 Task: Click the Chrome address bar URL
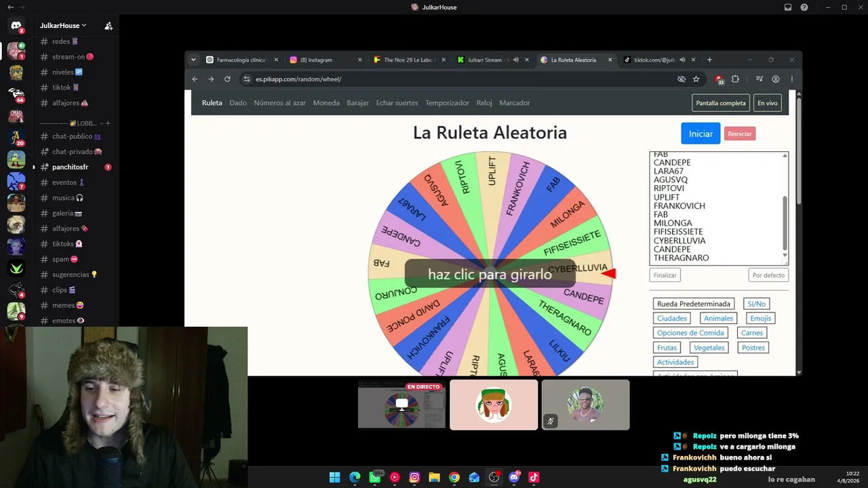[298, 79]
